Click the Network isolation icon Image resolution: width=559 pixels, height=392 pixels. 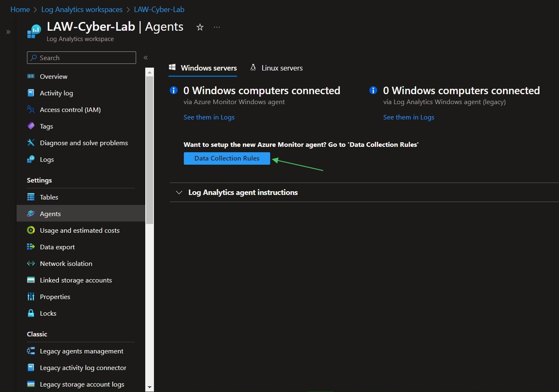click(x=31, y=263)
